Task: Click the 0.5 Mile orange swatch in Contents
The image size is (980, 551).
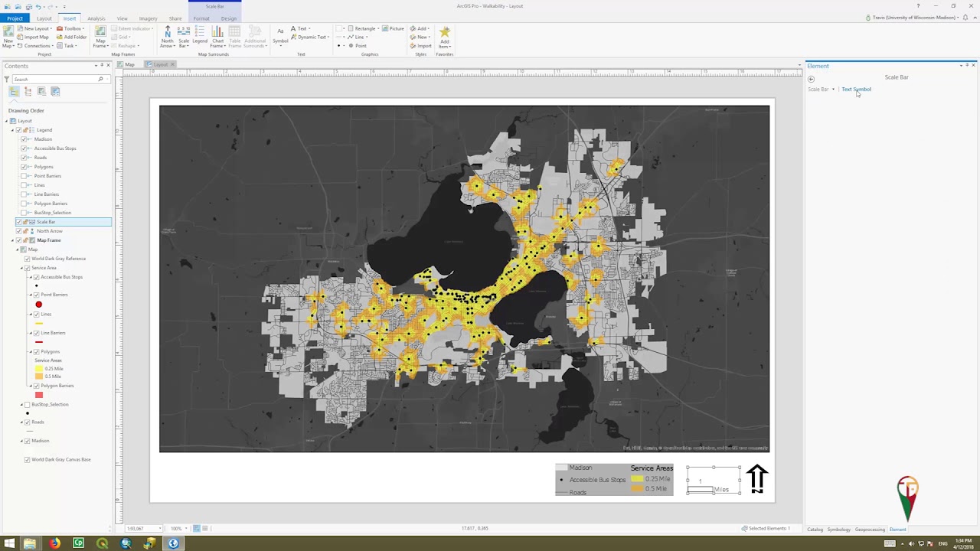Action: click(39, 377)
